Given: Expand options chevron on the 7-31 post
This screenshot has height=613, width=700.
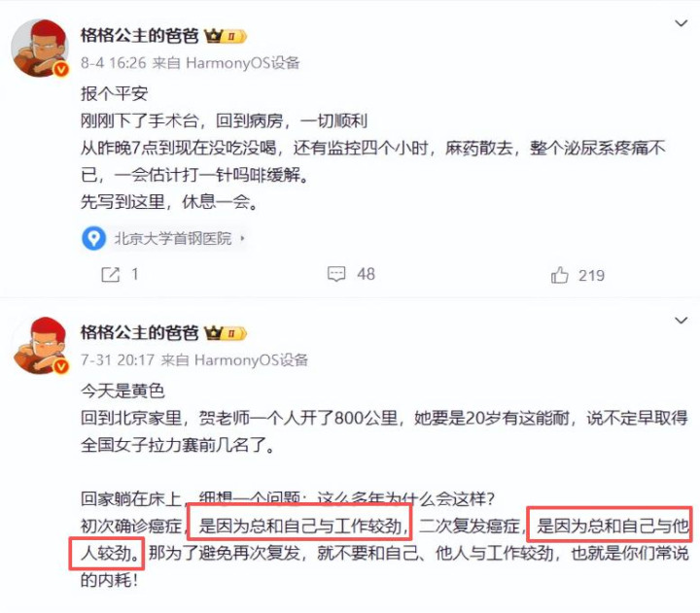Looking at the screenshot, I should [x=681, y=321].
